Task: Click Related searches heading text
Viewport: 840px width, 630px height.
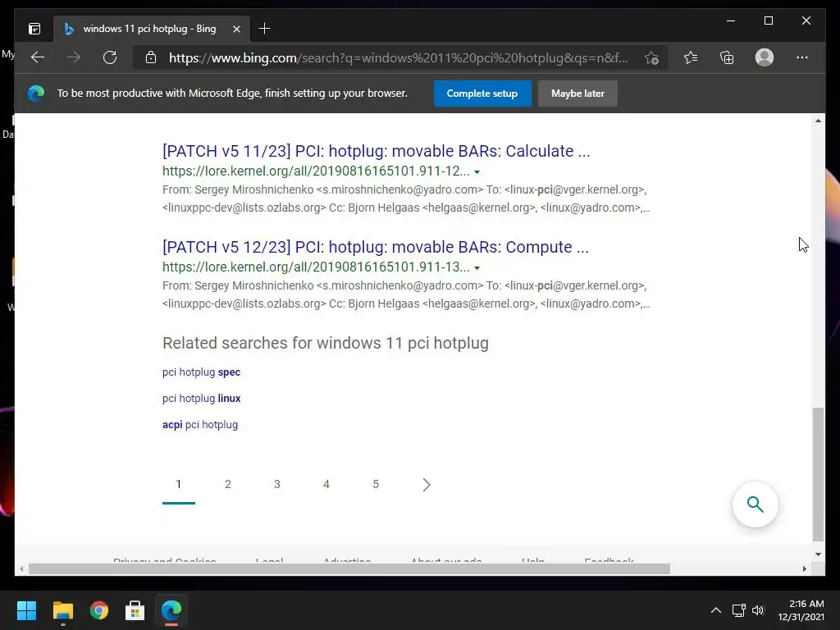Action: tap(325, 343)
